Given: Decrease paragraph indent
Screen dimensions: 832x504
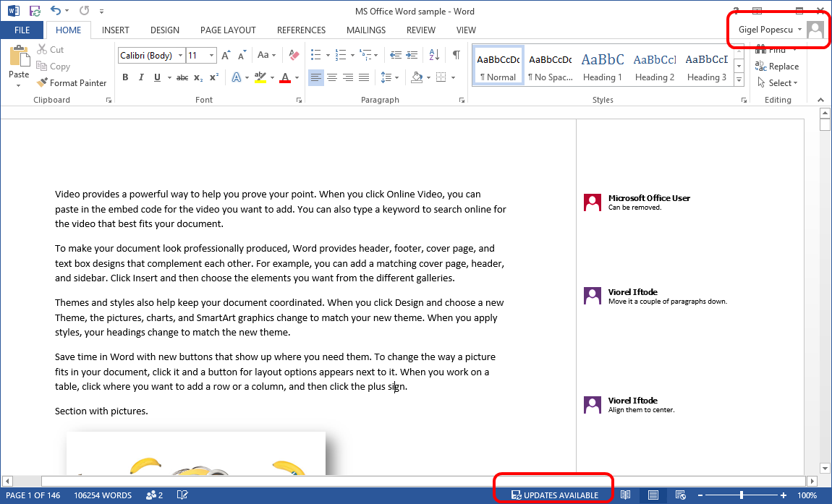Looking at the screenshot, I should (x=395, y=55).
